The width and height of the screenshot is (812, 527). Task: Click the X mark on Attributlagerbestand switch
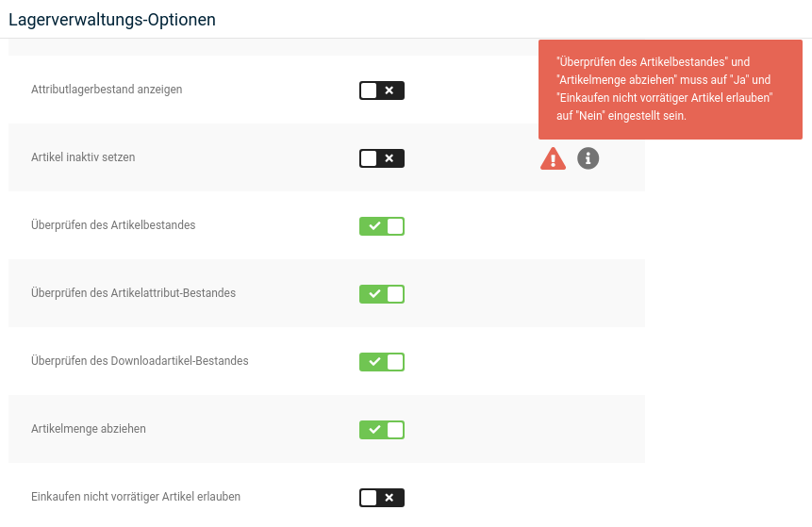click(x=389, y=91)
